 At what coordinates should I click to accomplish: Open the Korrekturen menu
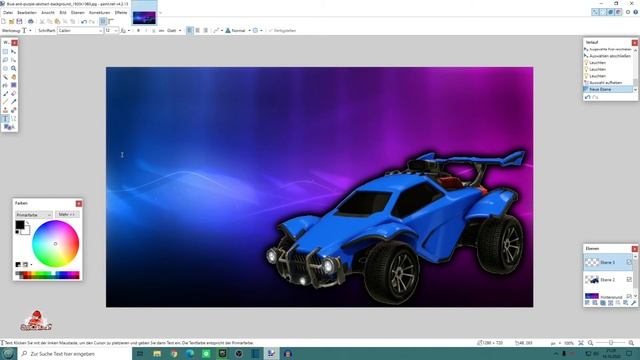click(100, 13)
